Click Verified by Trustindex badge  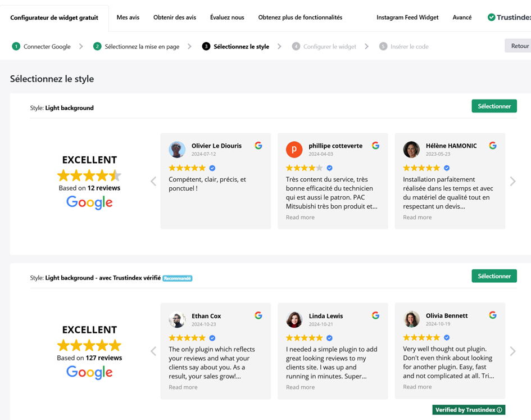[469, 410]
